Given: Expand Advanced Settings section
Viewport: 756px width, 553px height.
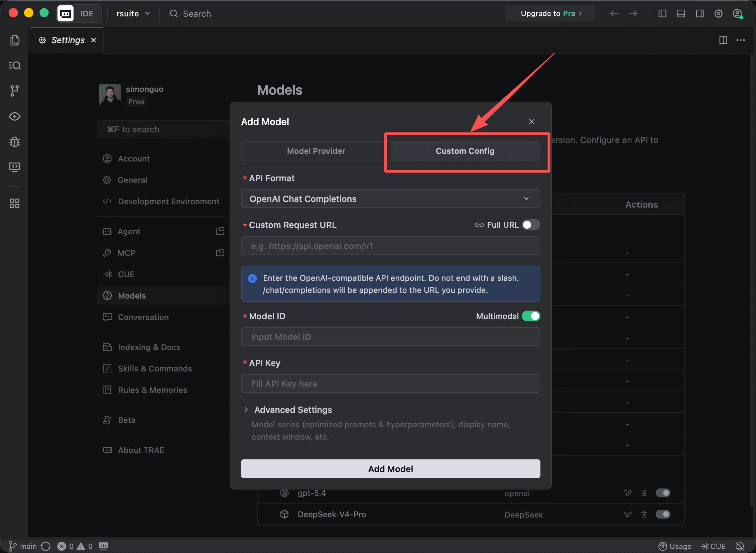Looking at the screenshot, I should point(293,410).
